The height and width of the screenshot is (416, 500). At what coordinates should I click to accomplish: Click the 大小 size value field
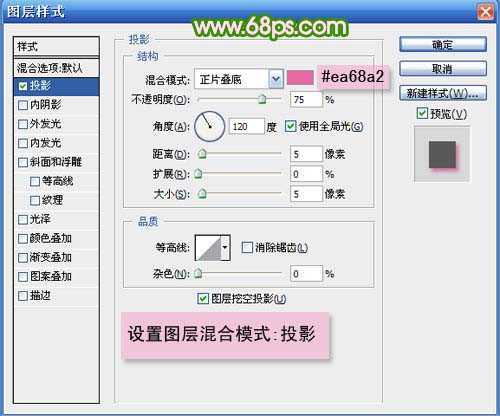[x=306, y=194]
